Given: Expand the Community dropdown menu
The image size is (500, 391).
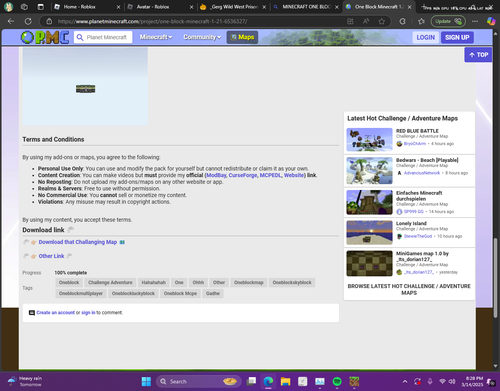Looking at the screenshot, I should pos(202,37).
